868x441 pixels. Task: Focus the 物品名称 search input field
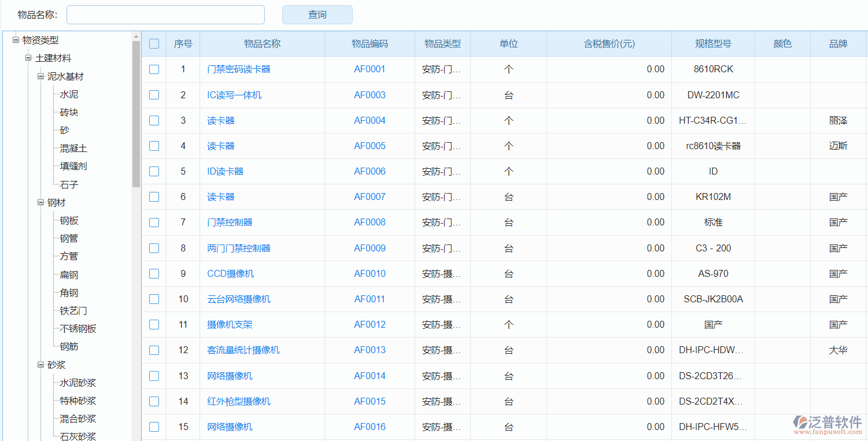[x=165, y=14]
